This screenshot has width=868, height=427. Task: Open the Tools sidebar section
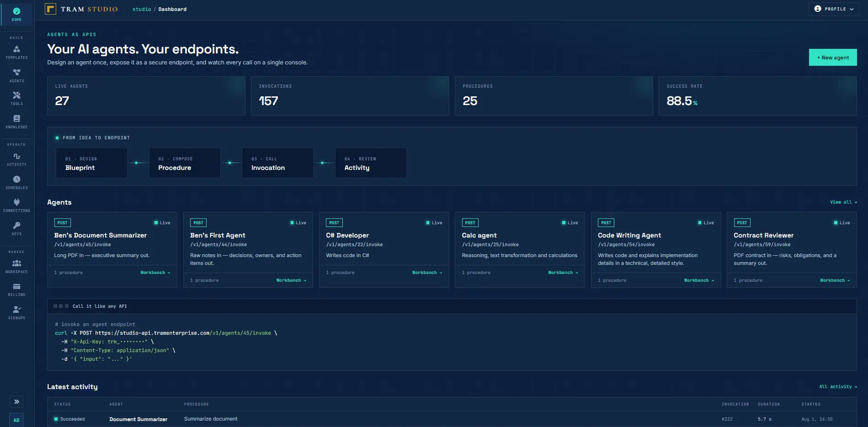click(x=16, y=99)
